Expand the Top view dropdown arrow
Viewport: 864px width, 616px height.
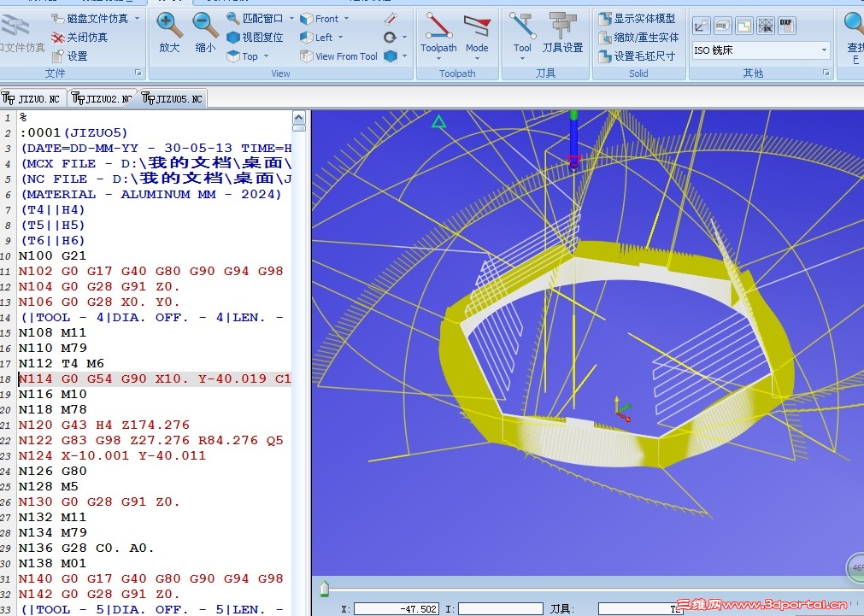[x=266, y=56]
